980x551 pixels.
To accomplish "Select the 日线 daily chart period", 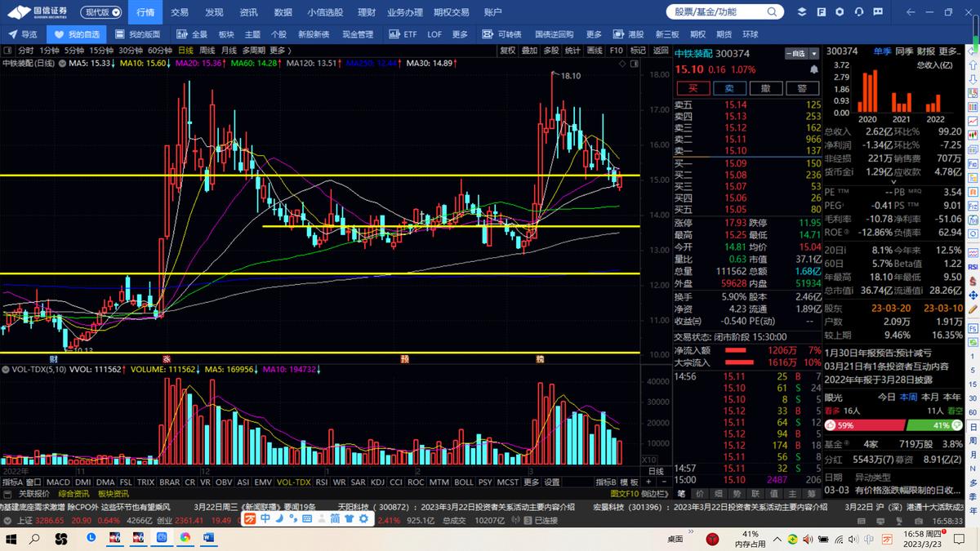I will click(186, 51).
